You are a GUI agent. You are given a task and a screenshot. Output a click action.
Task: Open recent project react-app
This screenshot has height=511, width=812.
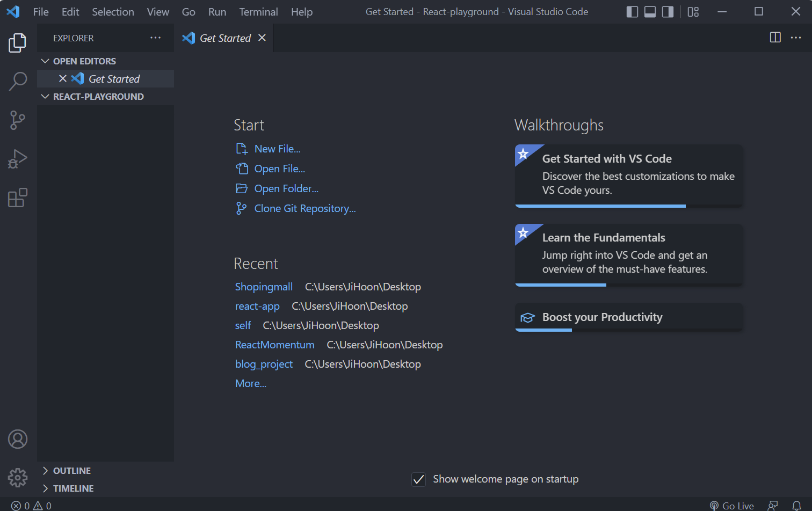click(x=257, y=306)
